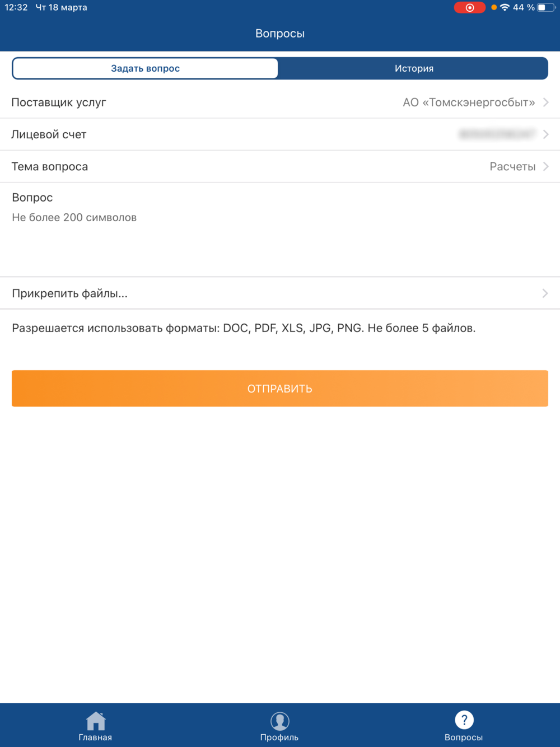Tap the Wi-Fi status icon
Image resolution: width=560 pixels, height=747 pixels.
(505, 8)
